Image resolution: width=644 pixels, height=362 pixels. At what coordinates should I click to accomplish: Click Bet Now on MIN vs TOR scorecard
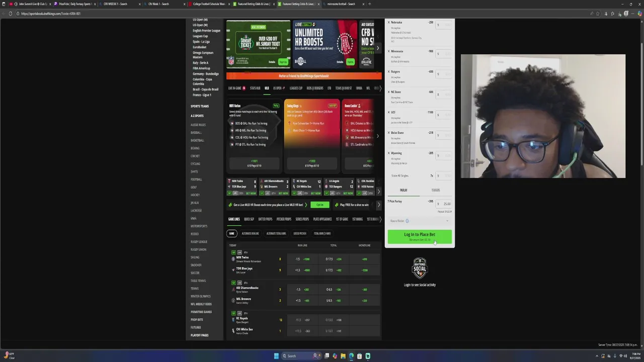(x=251, y=193)
